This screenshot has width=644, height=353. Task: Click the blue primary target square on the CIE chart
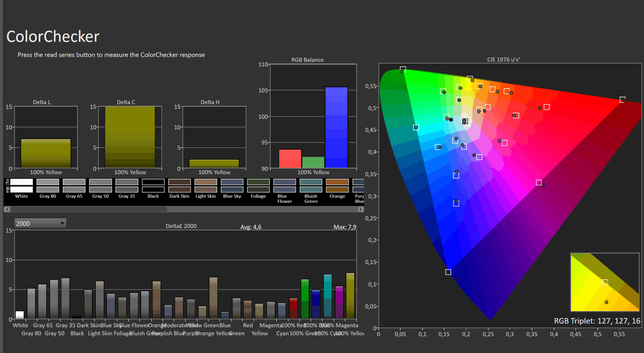pos(448,272)
